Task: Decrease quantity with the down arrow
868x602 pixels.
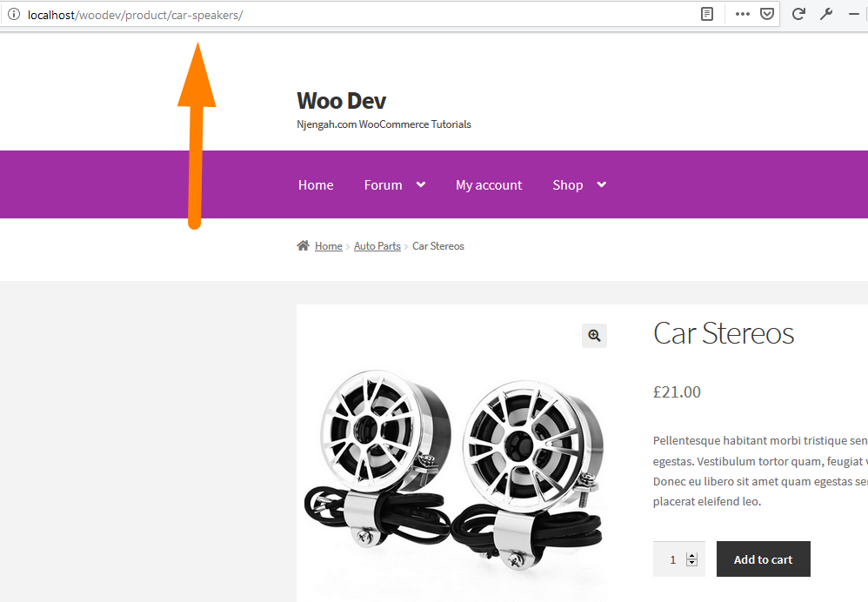Action: coord(692,563)
